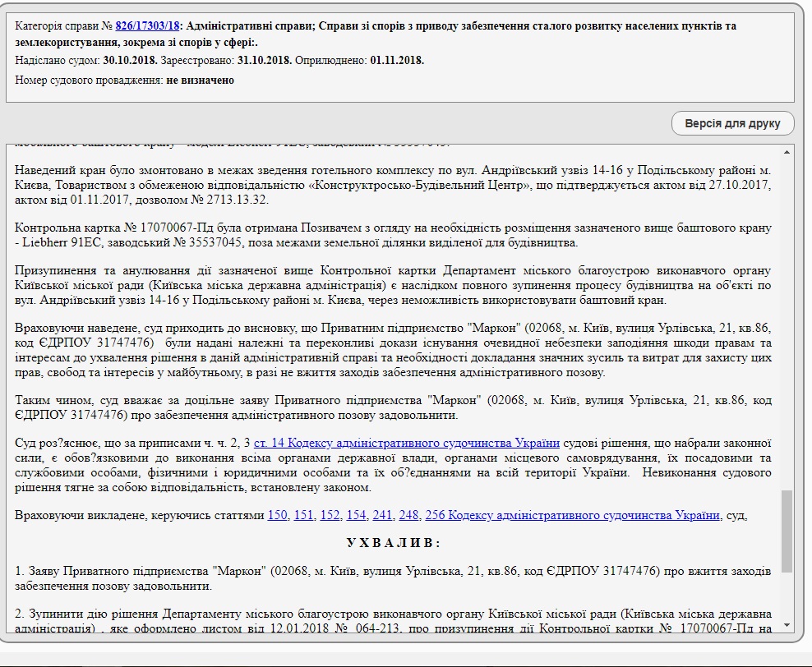The height and width of the screenshot is (667, 812).
Task: Click the publication date 01.11.2018
Action: [397, 61]
